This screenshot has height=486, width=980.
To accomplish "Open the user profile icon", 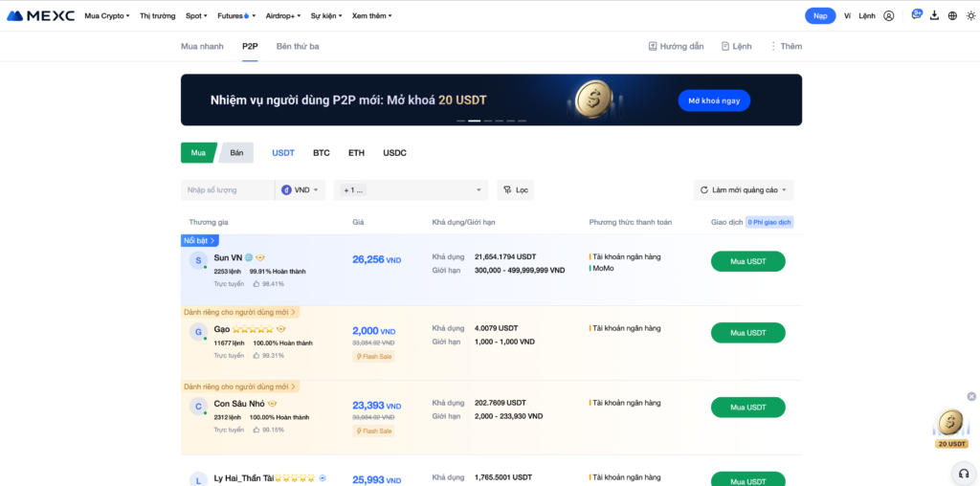I will click(889, 16).
